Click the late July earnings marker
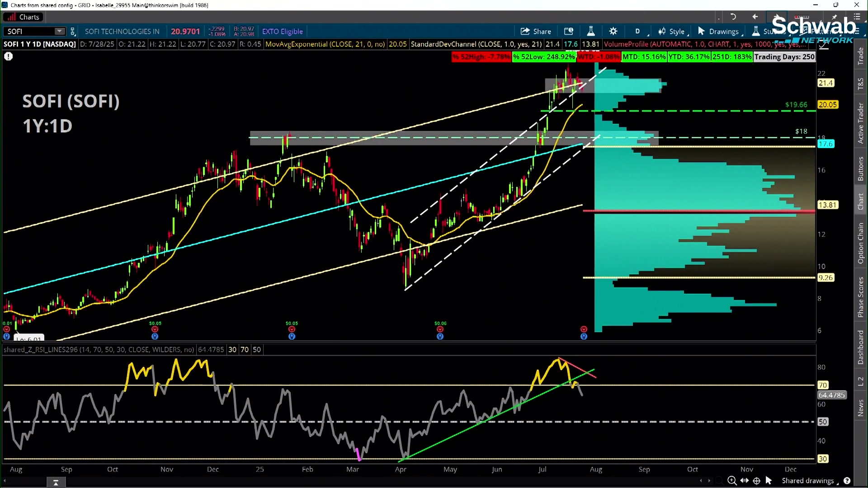868x488 pixels. point(584,329)
